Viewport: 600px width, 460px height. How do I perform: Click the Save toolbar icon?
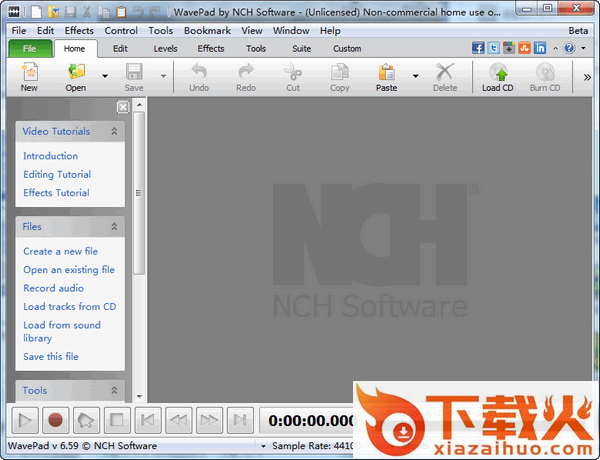134,77
